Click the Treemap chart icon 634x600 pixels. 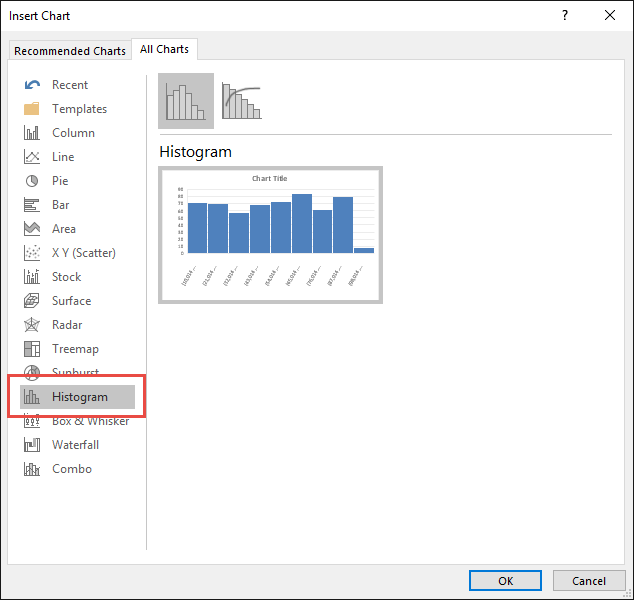tap(32, 349)
